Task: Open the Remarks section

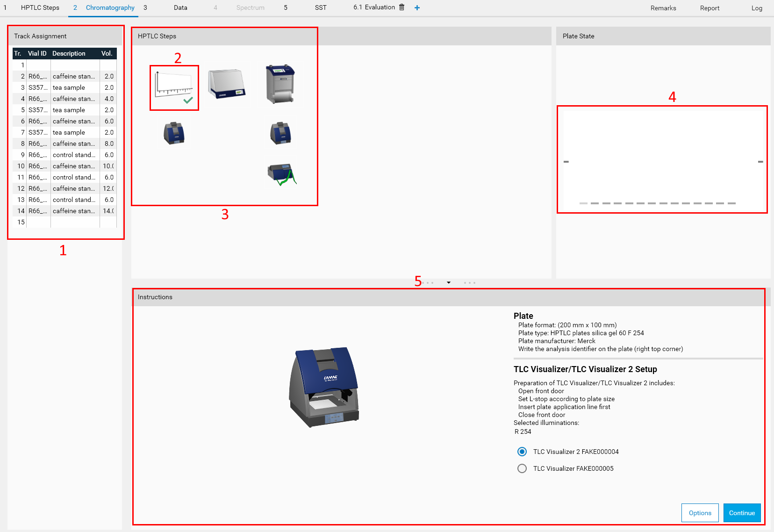Action: click(x=663, y=8)
